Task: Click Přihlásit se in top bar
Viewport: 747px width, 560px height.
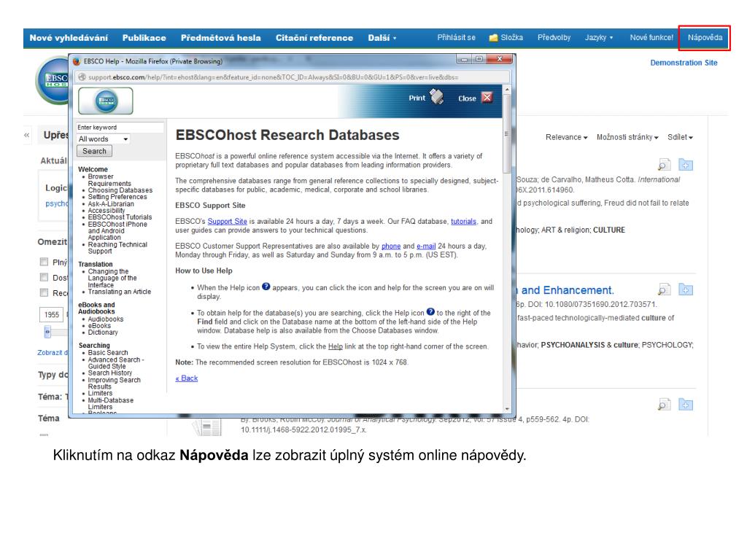Action: coord(457,38)
